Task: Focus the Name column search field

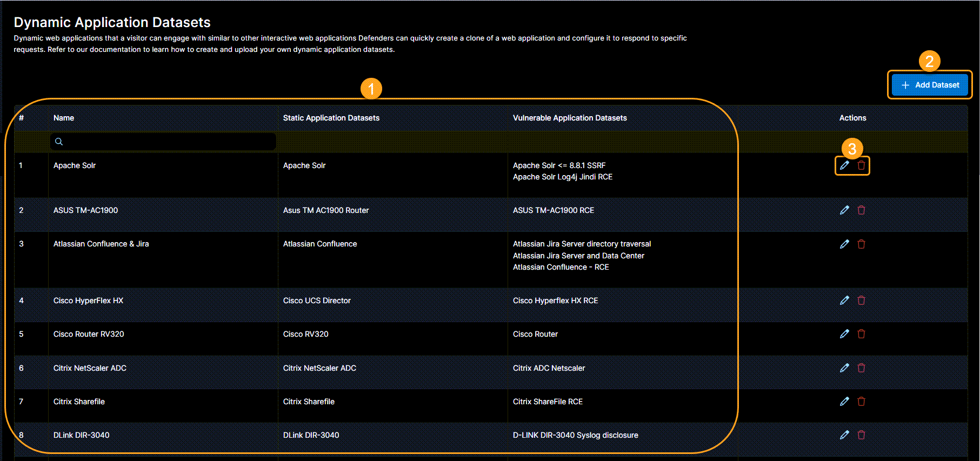Action: (x=168, y=142)
